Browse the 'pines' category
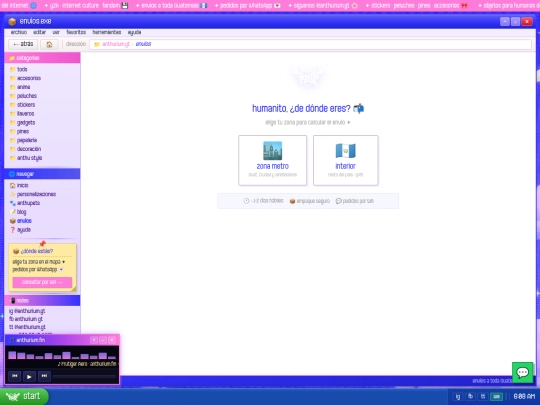540x405 pixels. 20,131
